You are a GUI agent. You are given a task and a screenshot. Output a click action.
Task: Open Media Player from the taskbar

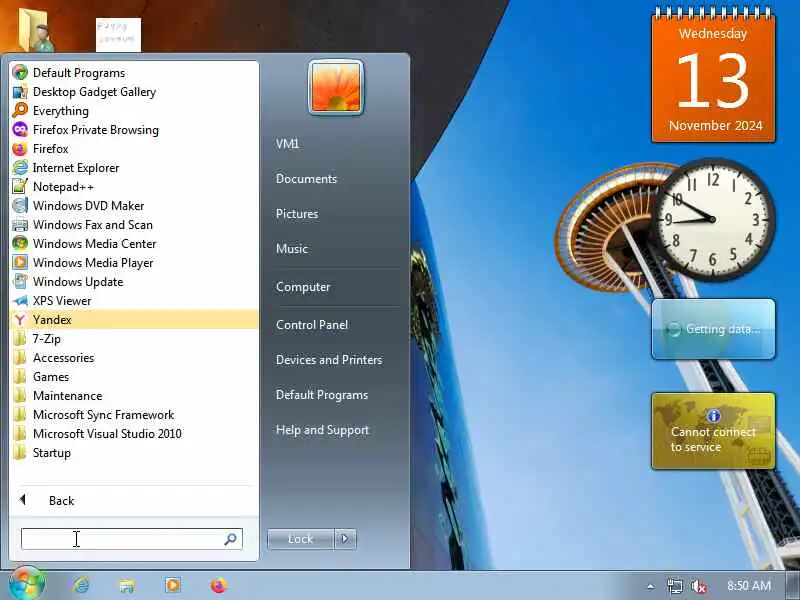[172, 585]
